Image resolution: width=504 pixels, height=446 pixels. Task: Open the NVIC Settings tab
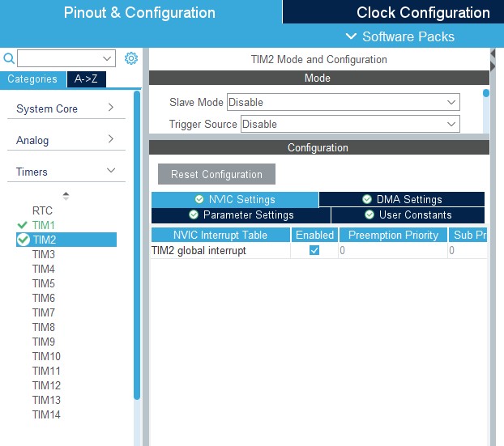click(x=235, y=199)
